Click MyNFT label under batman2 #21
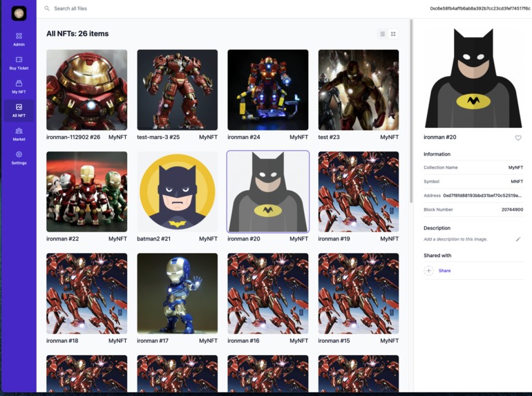The image size is (532, 396). click(209, 239)
